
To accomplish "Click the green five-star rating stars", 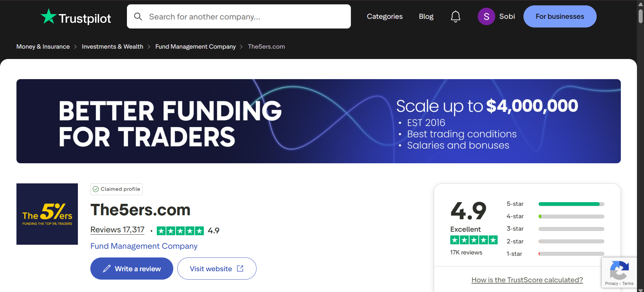I will pos(180,230).
